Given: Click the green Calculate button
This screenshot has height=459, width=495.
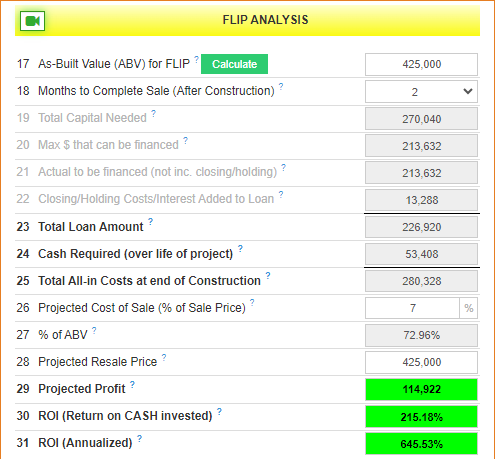Looking at the screenshot, I should point(234,64).
